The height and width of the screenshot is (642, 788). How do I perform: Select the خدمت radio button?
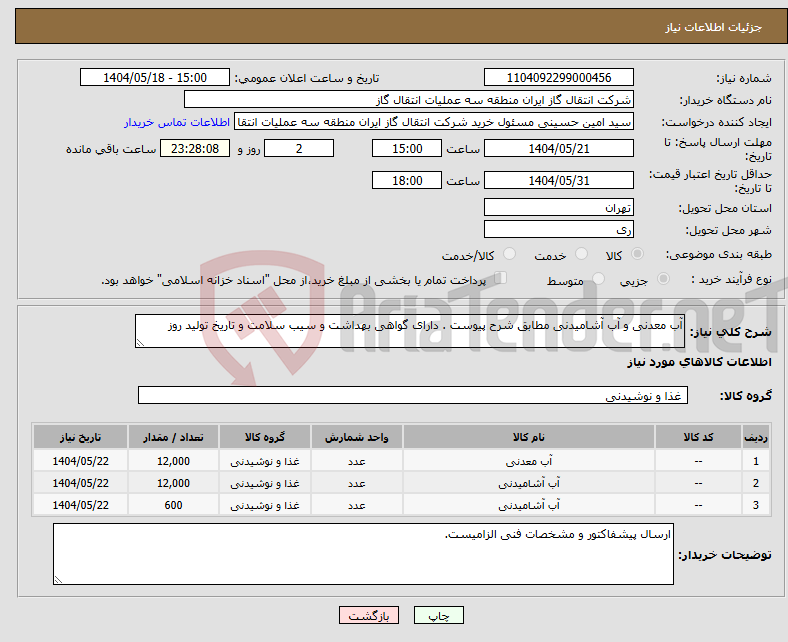click(x=581, y=254)
